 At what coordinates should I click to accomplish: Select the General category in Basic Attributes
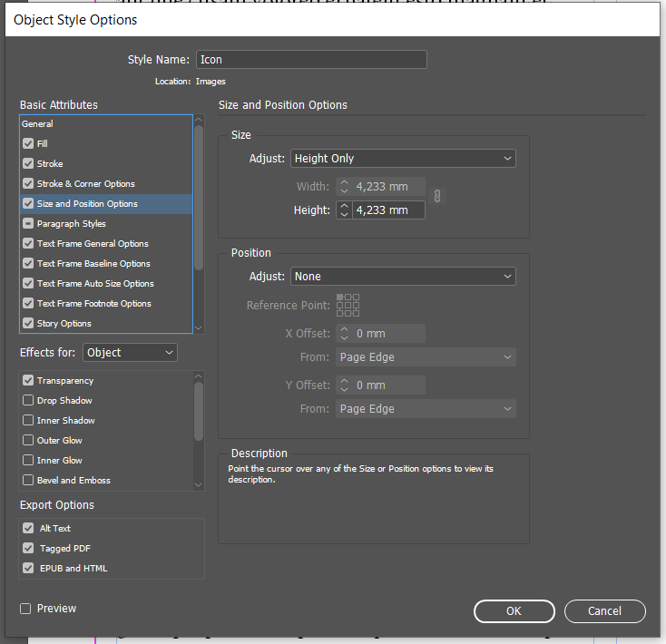(37, 124)
